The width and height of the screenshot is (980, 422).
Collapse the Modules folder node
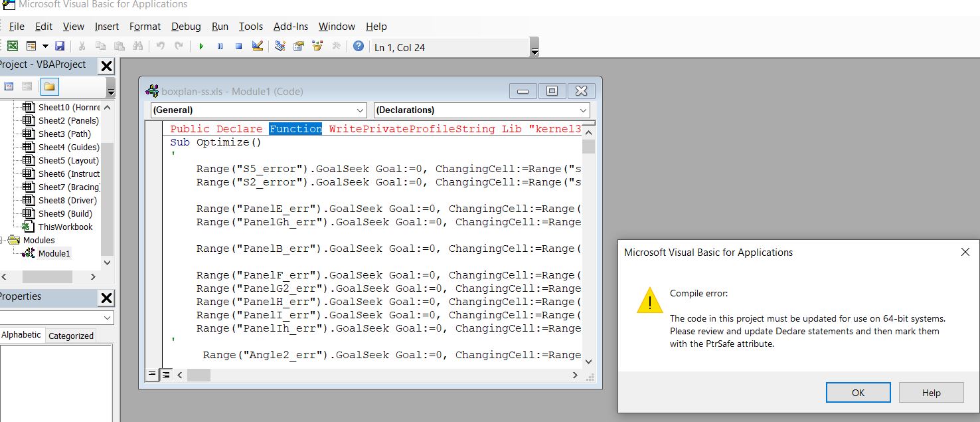tap(2, 240)
